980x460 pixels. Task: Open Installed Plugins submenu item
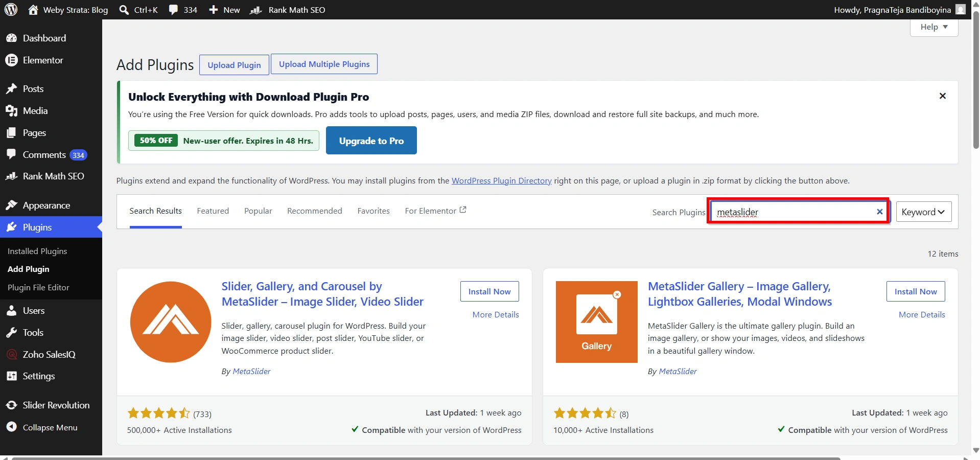(x=37, y=251)
